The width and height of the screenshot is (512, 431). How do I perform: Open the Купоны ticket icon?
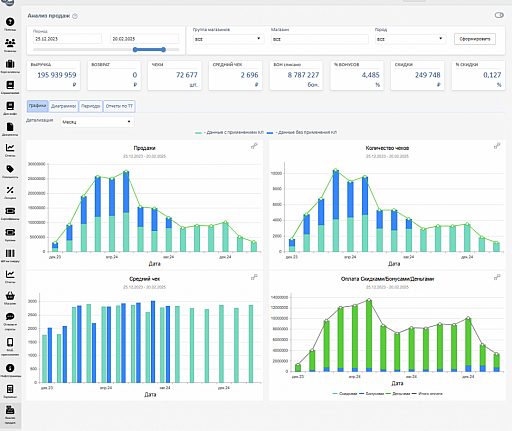(x=10, y=232)
